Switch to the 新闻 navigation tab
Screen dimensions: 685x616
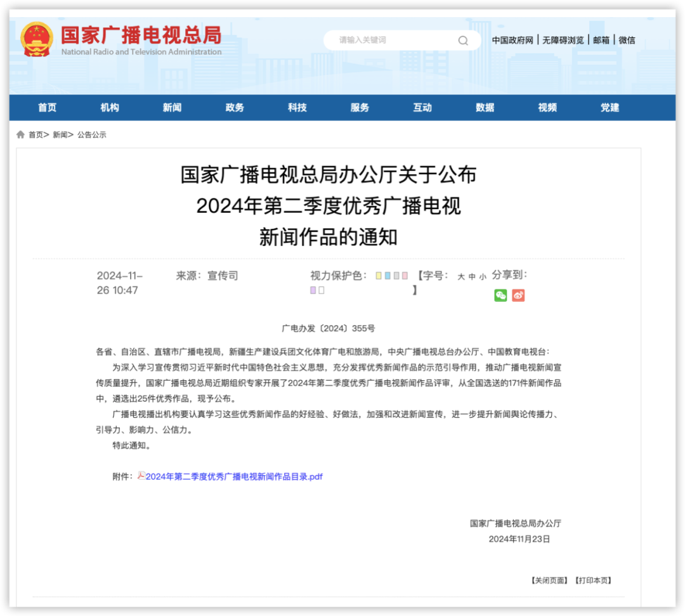(173, 108)
